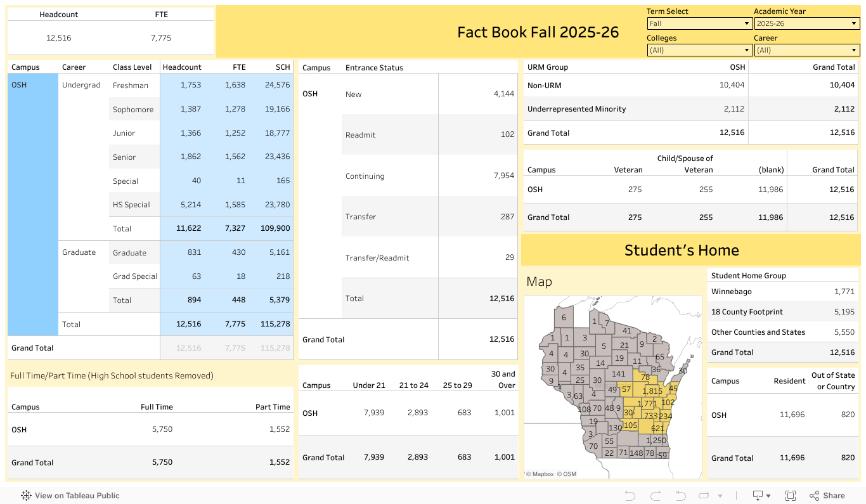Click the Mapbox attribution link on map
This screenshot has height=504, width=866.
540,474
